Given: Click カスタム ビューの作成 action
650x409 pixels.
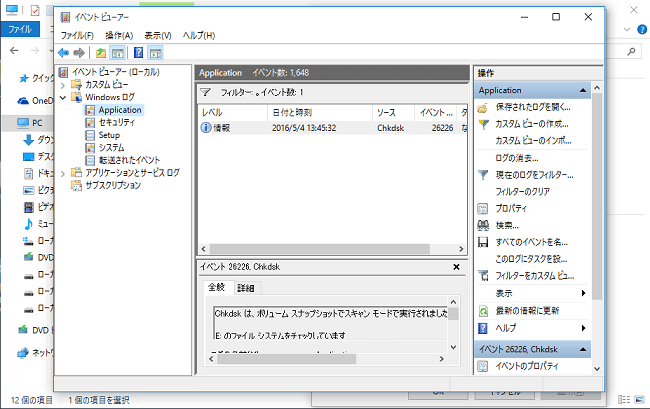Looking at the screenshot, I should (532, 124).
